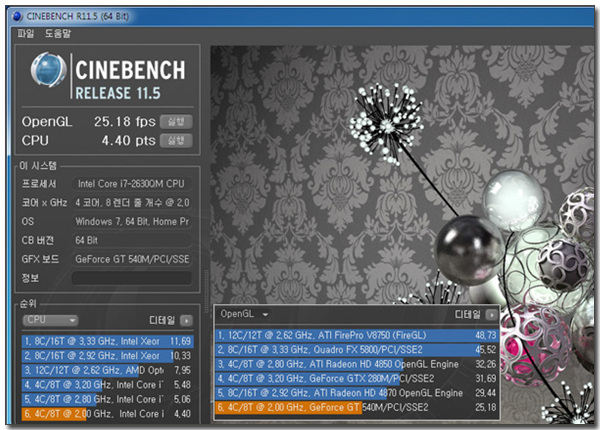Click the CPU score 4.40 pts
600x430 pixels.
(129, 140)
